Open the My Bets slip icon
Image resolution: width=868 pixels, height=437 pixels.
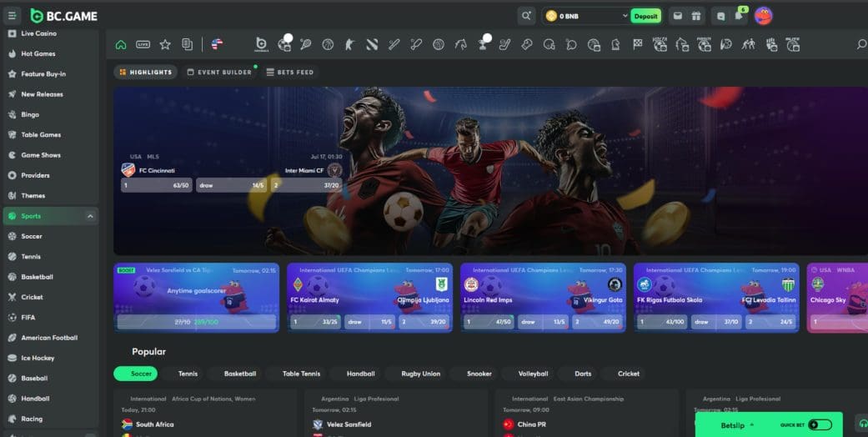187,44
